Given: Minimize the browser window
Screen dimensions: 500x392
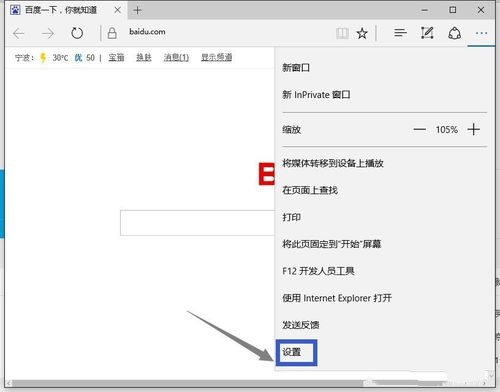Looking at the screenshot, I should (x=425, y=10).
